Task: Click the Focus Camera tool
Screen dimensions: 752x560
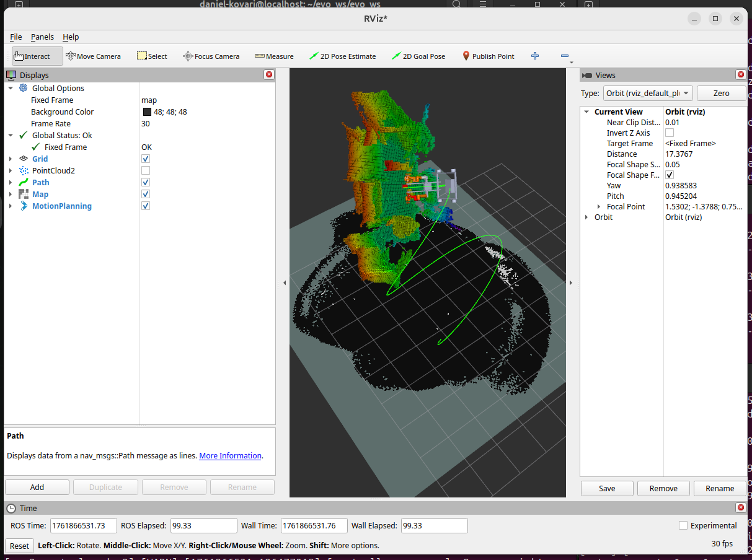Action: point(211,56)
